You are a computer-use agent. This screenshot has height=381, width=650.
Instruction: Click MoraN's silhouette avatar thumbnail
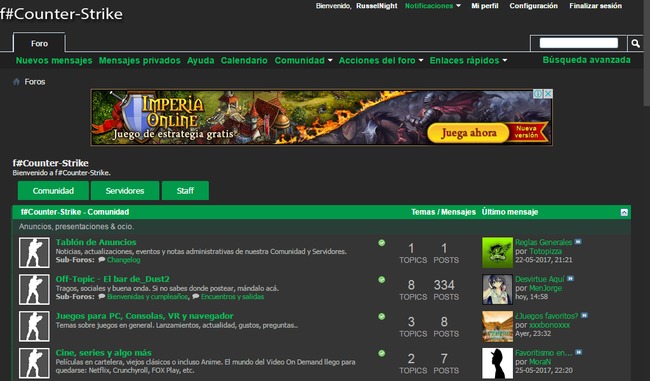coord(497,363)
